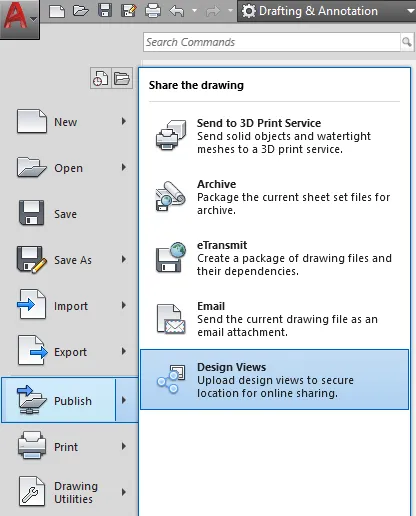This screenshot has height=516, width=416.
Task: Choose the Email attachment option
Action: 274,319
